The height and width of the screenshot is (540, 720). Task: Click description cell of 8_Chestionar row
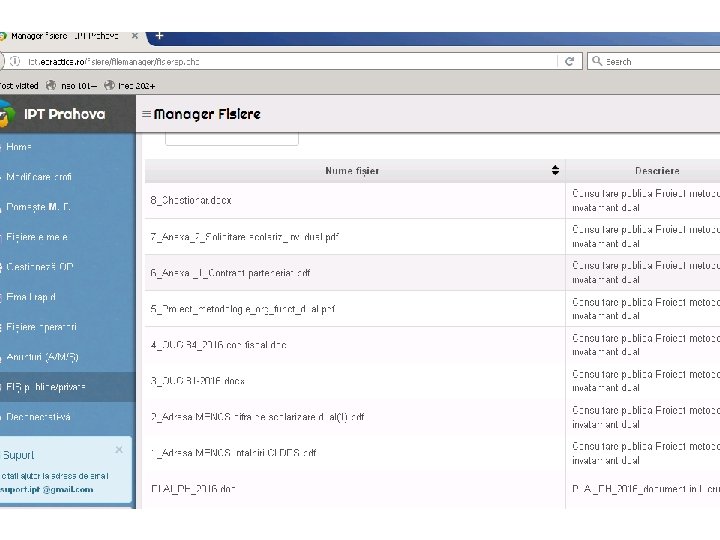[x=643, y=201]
